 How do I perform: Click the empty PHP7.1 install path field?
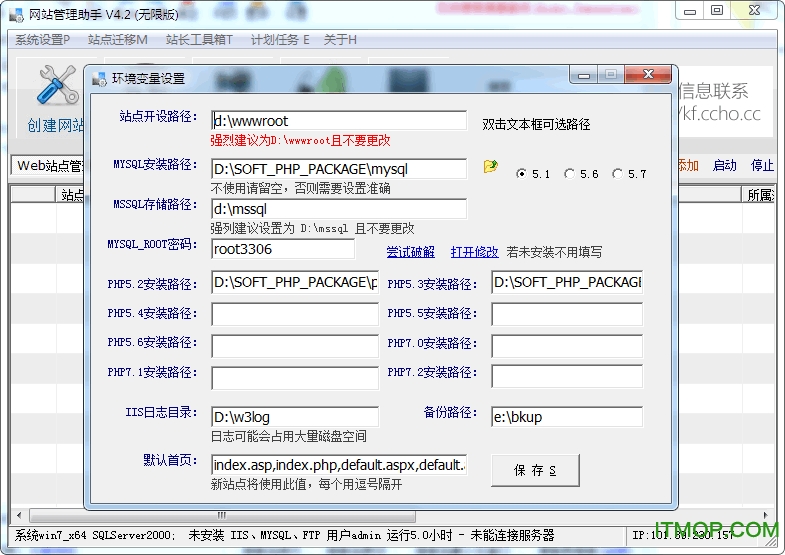pyautogui.click(x=295, y=378)
